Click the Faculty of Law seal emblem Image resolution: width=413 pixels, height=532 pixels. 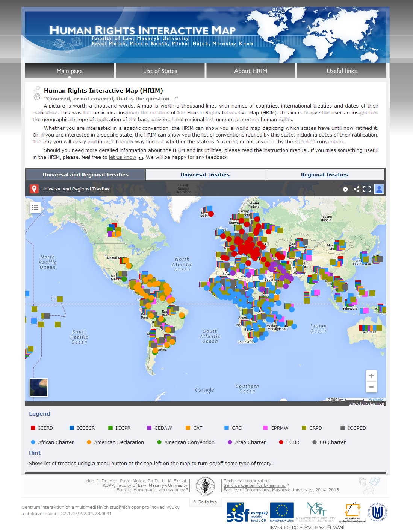click(x=206, y=485)
